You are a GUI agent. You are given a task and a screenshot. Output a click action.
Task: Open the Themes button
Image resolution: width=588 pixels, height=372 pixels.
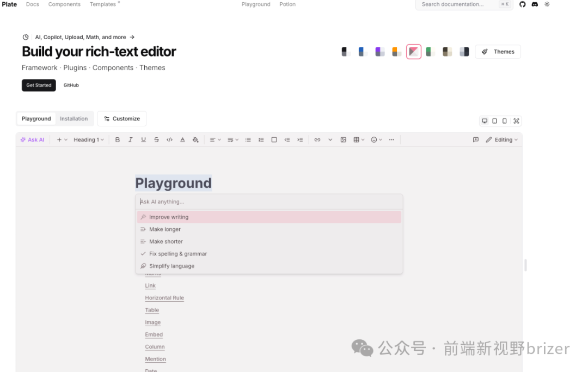(x=498, y=52)
